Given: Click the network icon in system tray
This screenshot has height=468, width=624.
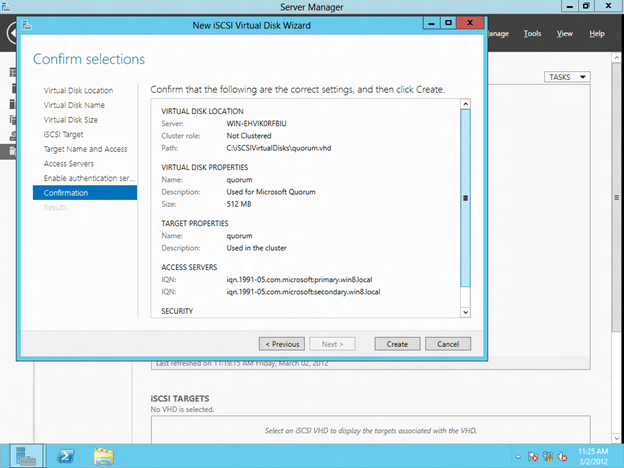Looking at the screenshot, I should click(549, 457).
